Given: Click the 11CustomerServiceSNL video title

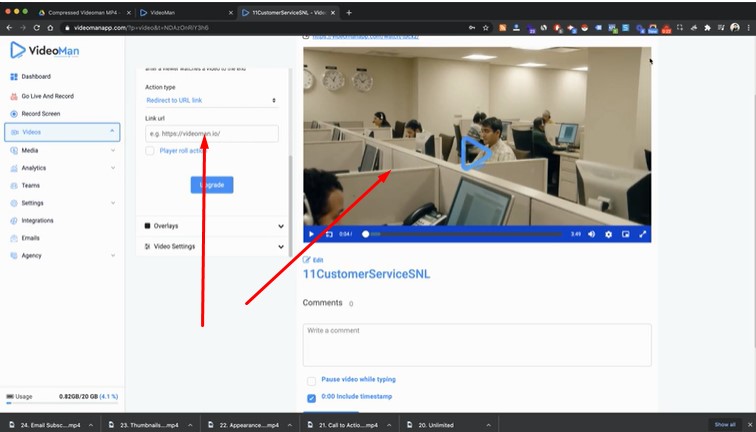Looking at the screenshot, I should pos(366,274).
